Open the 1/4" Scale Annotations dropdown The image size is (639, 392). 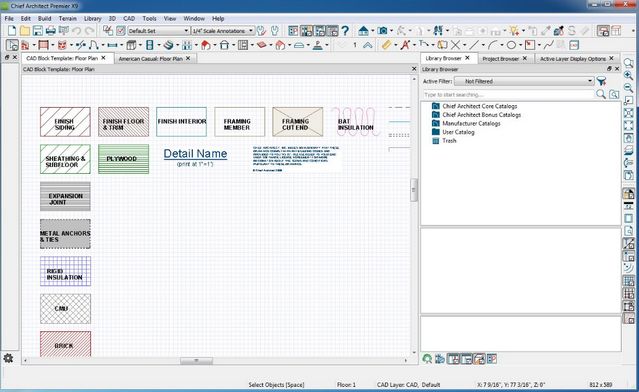(x=223, y=31)
